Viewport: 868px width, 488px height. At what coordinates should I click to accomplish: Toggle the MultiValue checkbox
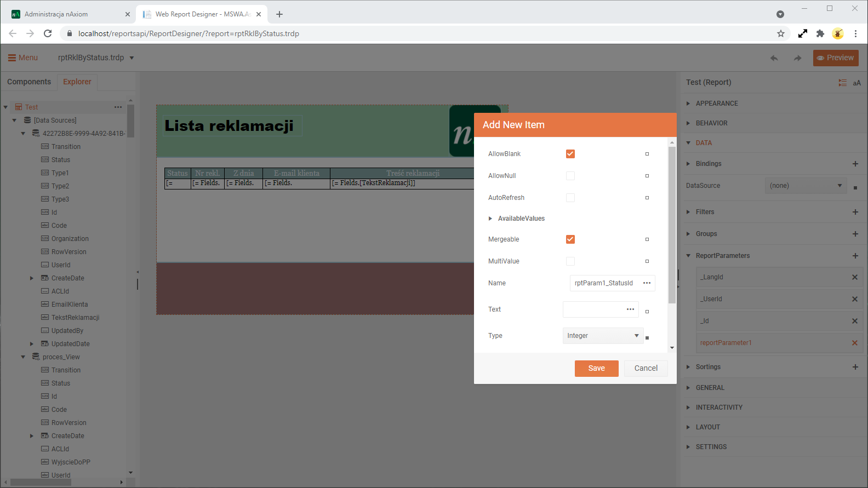pyautogui.click(x=570, y=261)
